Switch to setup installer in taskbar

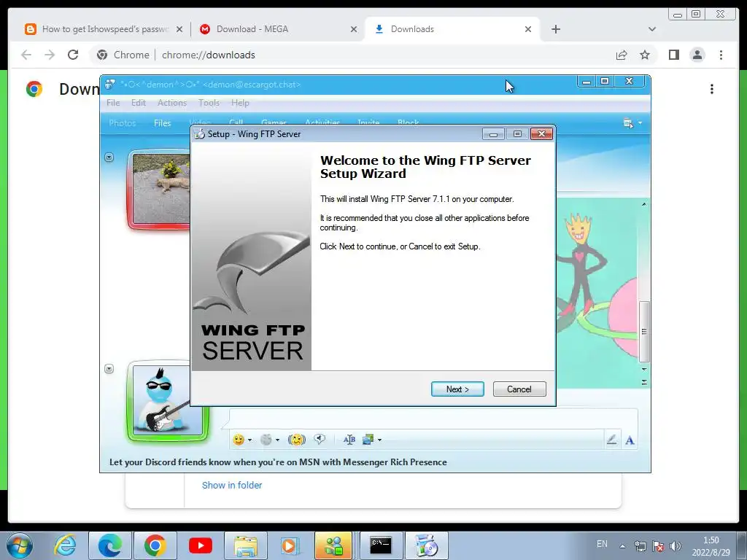click(426, 545)
